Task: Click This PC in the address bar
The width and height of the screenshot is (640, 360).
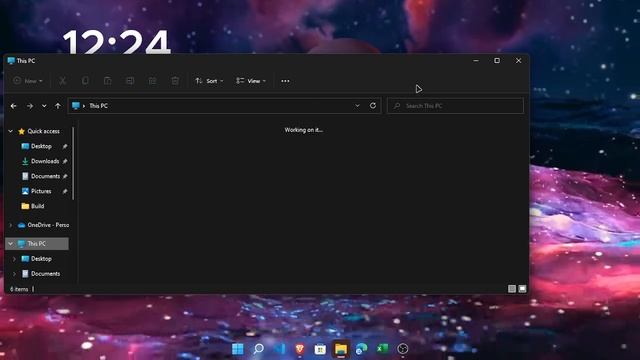Action: click(x=98, y=106)
